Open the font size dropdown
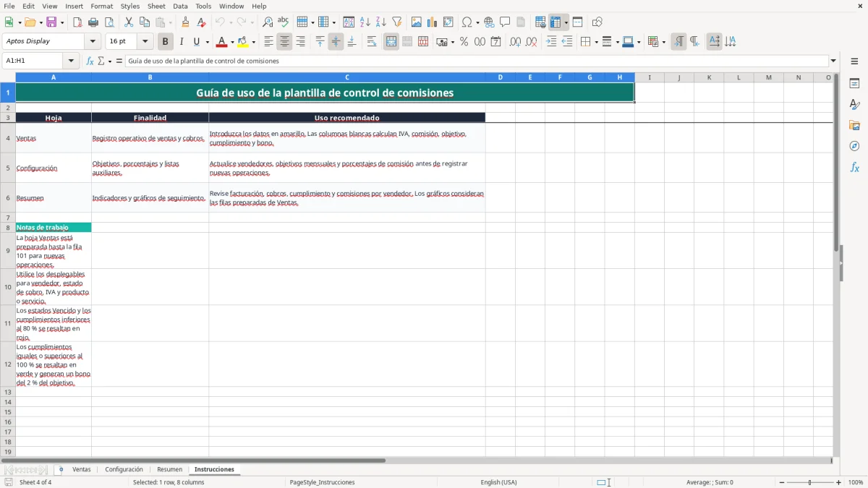Viewport: 868px width, 488px height. [x=145, y=42]
